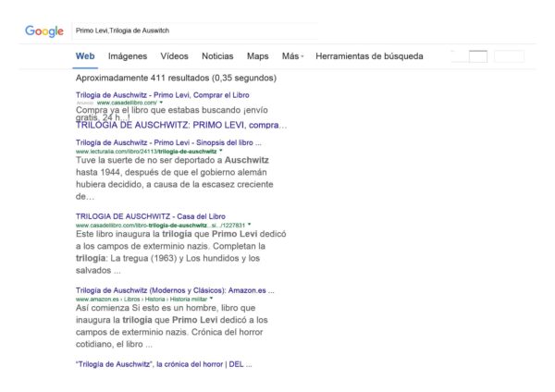555x392 pixels.
Task: Open Trilogía de Auschwitz Amazon.es result
Action: [175, 290]
